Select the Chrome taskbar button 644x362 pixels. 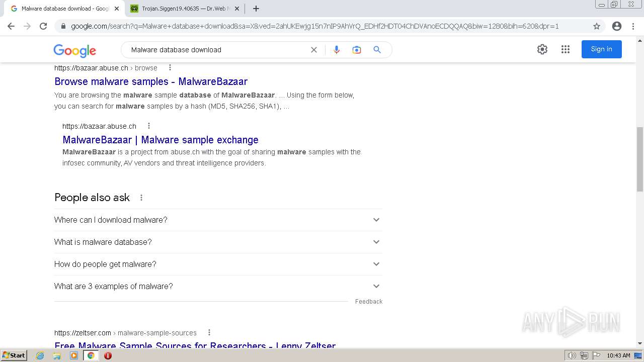point(91,355)
